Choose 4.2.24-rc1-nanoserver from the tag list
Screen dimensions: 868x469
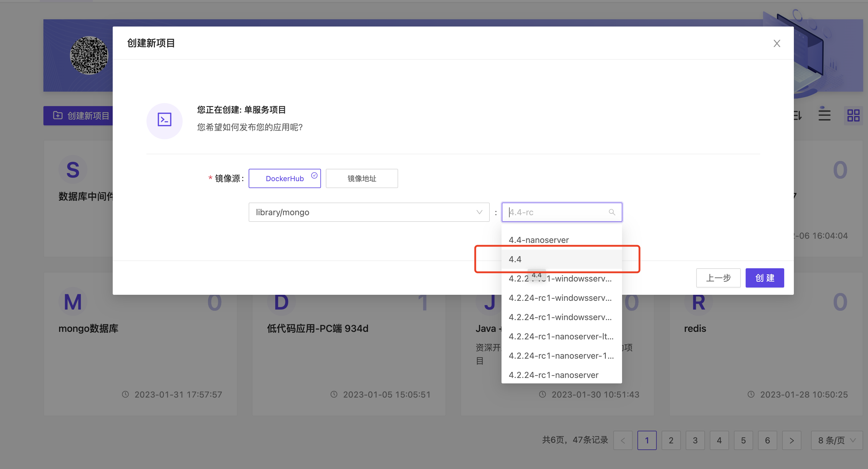pos(553,375)
